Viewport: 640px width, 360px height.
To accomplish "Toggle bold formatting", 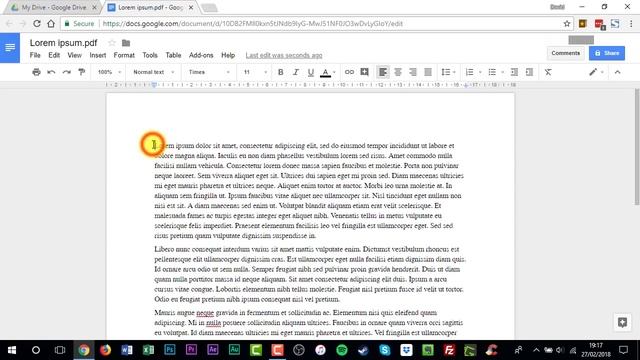I will point(280,72).
